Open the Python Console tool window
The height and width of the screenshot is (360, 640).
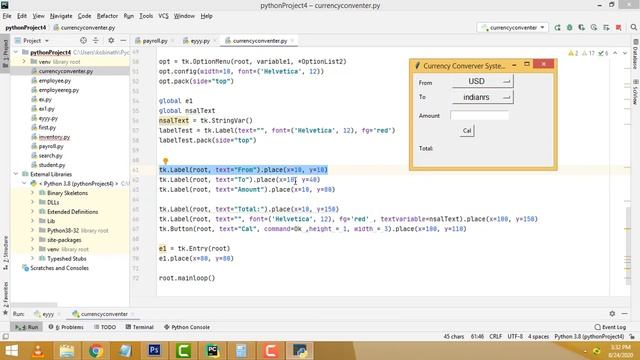pyautogui.click(x=187, y=327)
